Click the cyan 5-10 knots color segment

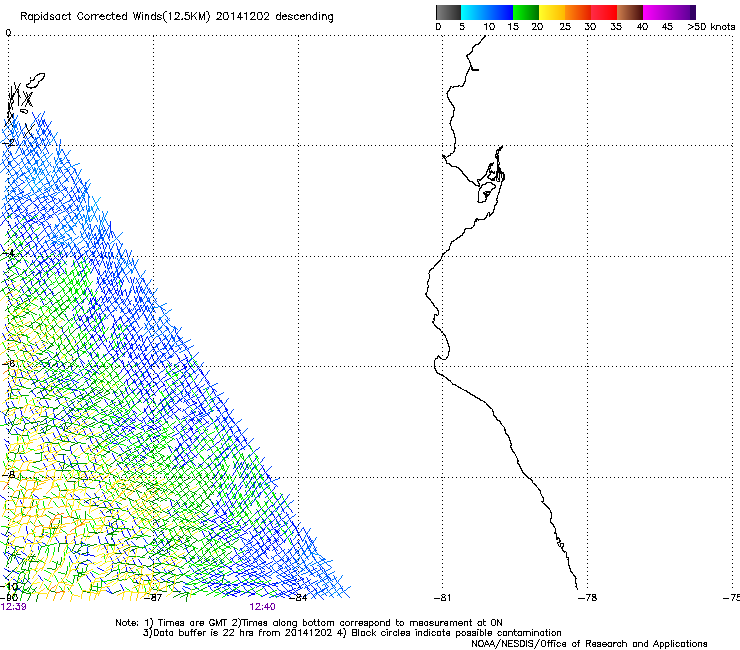click(474, 12)
